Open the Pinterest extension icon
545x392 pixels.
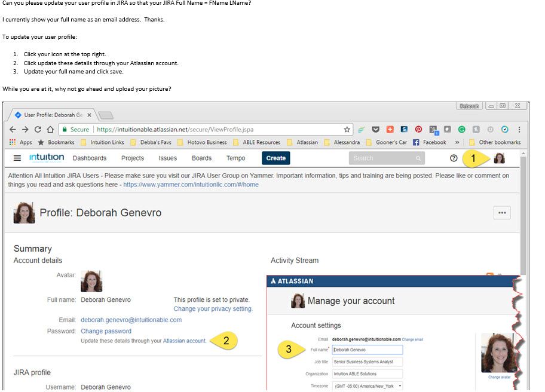pyautogui.click(x=418, y=129)
